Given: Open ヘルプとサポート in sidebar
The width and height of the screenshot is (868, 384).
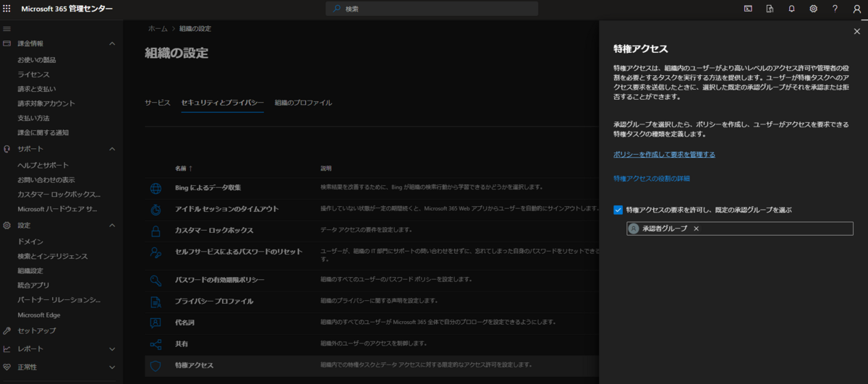Looking at the screenshot, I should (x=43, y=165).
